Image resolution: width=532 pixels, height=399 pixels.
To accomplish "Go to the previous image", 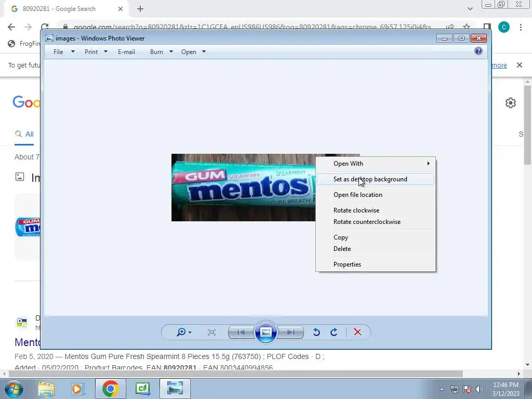I will (x=241, y=332).
